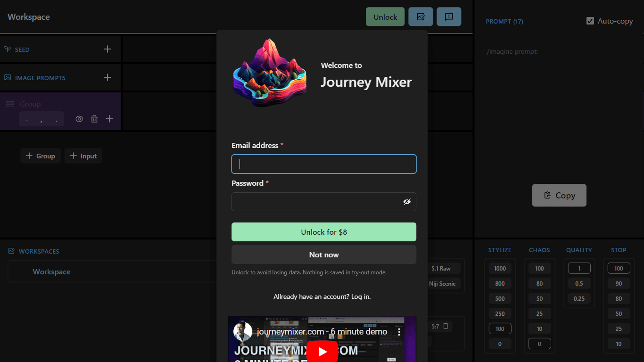Copy the prompt with the Copy button
The image size is (644, 362).
(x=559, y=195)
